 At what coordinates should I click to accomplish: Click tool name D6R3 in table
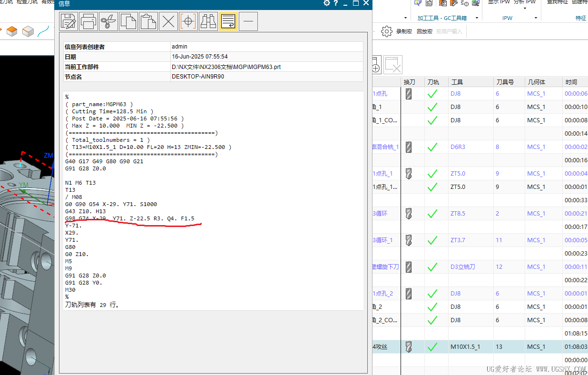[x=459, y=147]
